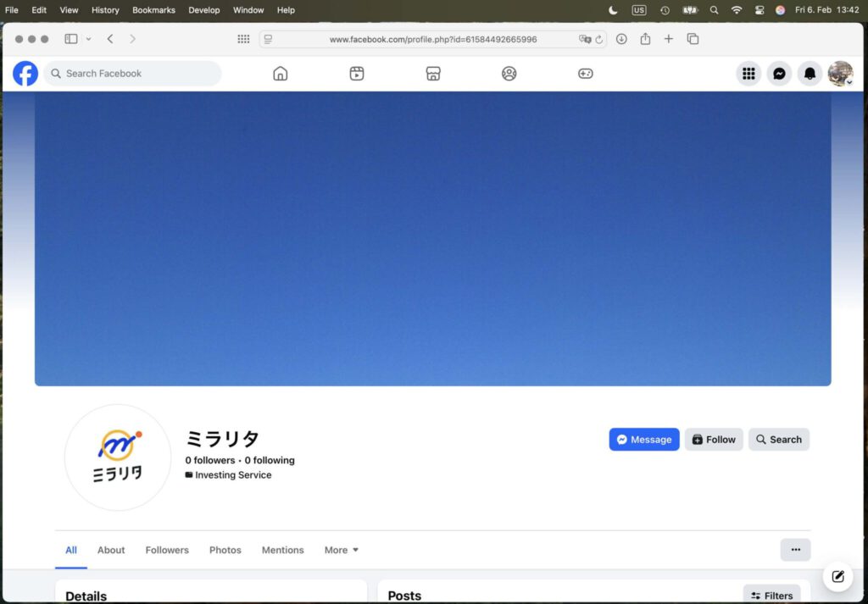
Task: Click the Safari share icon
Action: tap(645, 39)
